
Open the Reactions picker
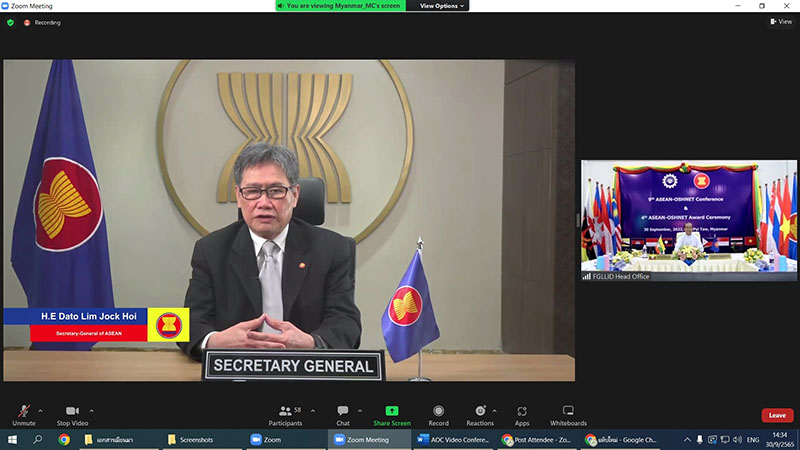coord(480,414)
